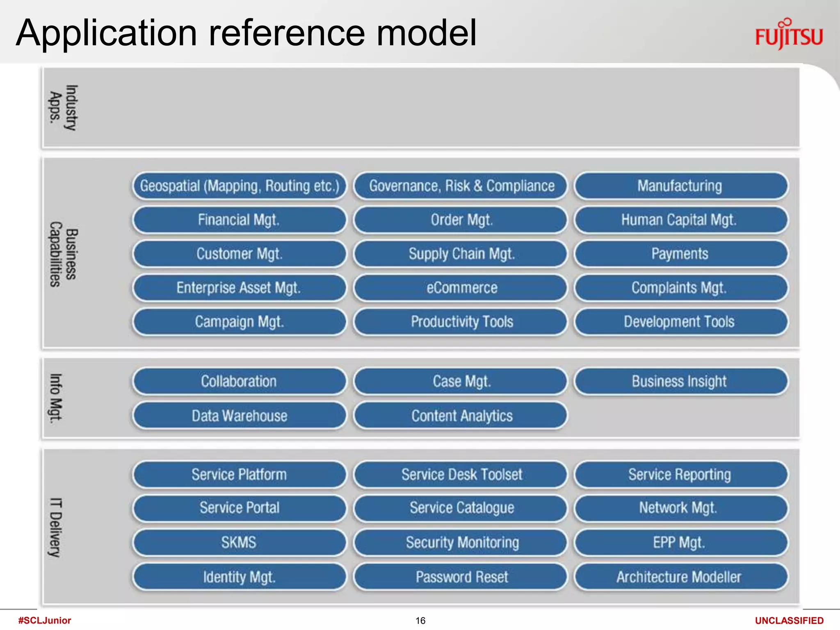840x630 pixels.
Task: Select the Geospatial (Mapping, Routing etc.) box
Action: pos(240,186)
